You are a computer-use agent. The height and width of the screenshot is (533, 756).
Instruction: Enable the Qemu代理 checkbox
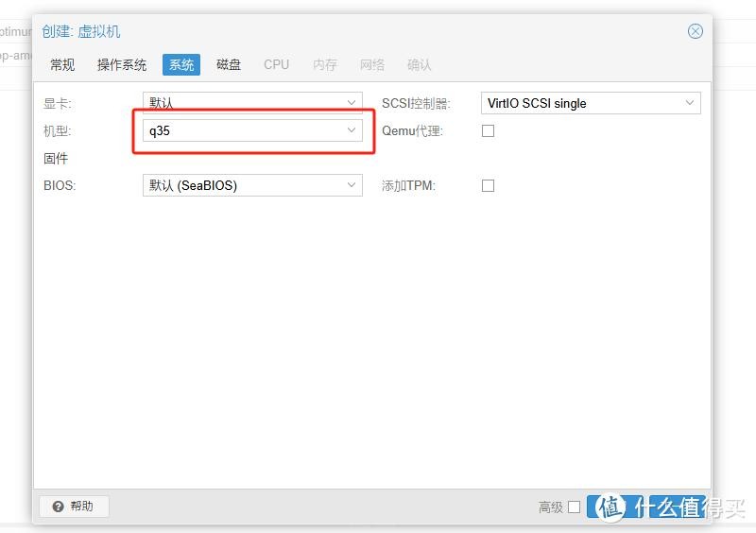point(488,131)
